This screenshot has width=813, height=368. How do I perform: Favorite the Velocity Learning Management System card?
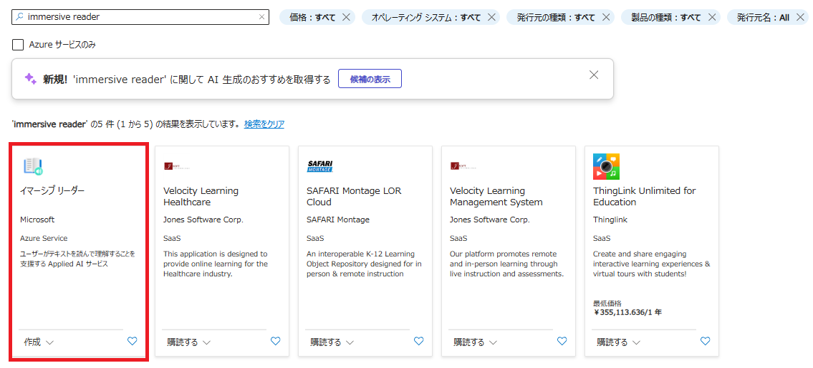click(x=562, y=341)
